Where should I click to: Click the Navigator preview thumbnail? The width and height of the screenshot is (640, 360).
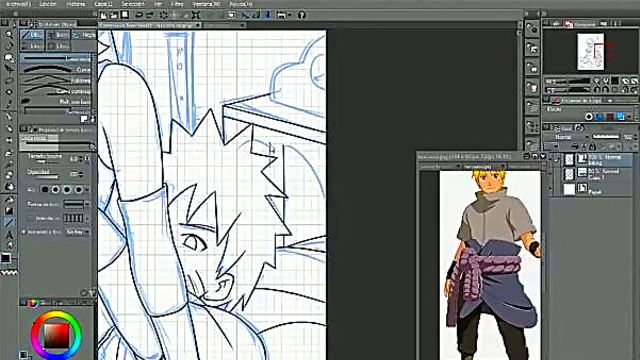591,52
